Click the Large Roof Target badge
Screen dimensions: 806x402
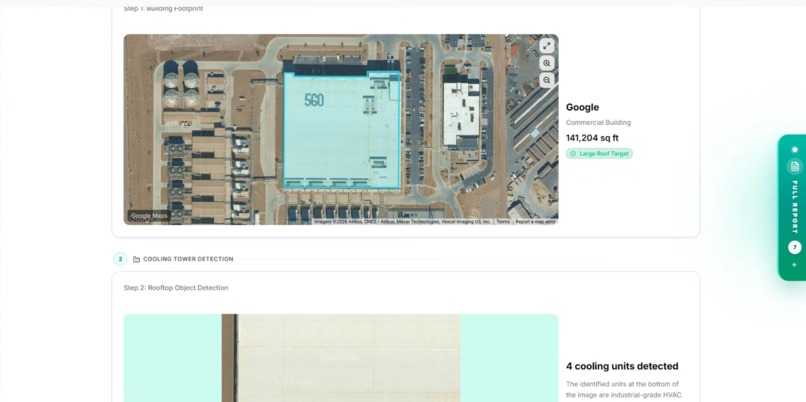click(599, 154)
